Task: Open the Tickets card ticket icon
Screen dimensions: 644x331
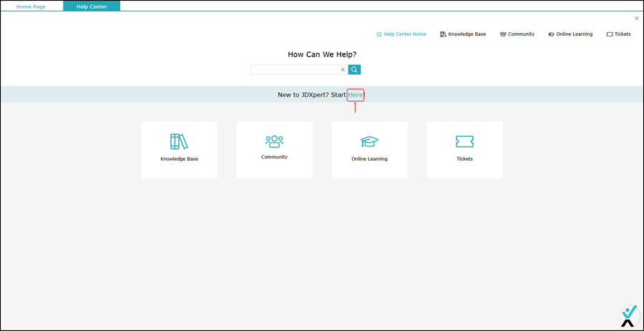Action: [464, 142]
